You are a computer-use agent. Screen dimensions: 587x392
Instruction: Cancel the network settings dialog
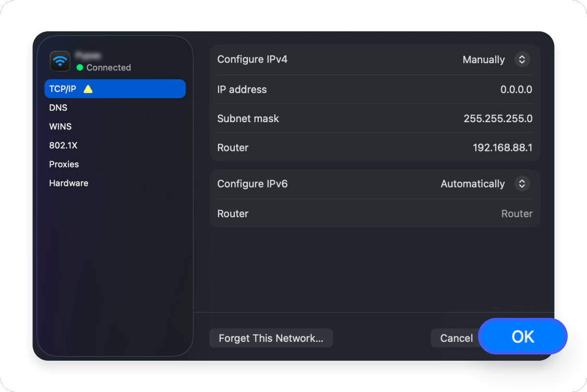coord(456,338)
